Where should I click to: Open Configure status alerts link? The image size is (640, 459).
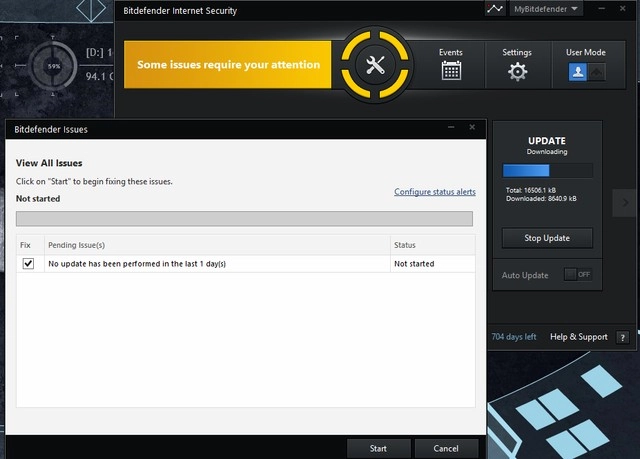(x=435, y=192)
